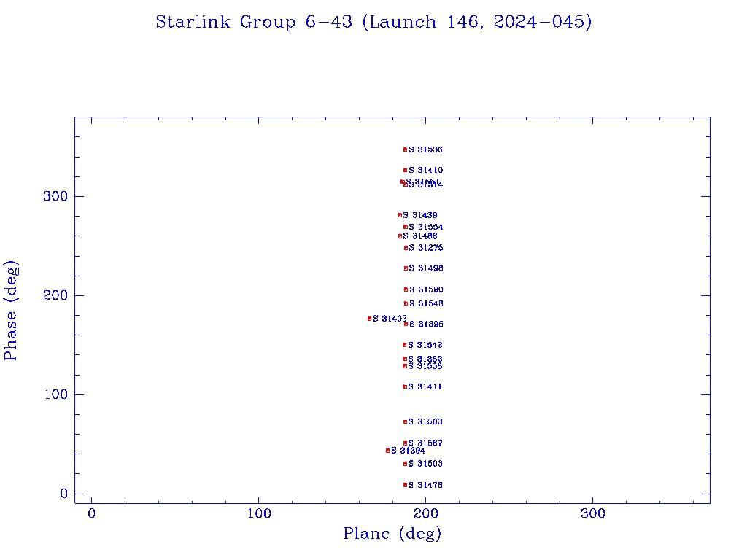The image size is (747, 560).
Task: Click the 'S 31556' satellite label
Action: click(425, 366)
